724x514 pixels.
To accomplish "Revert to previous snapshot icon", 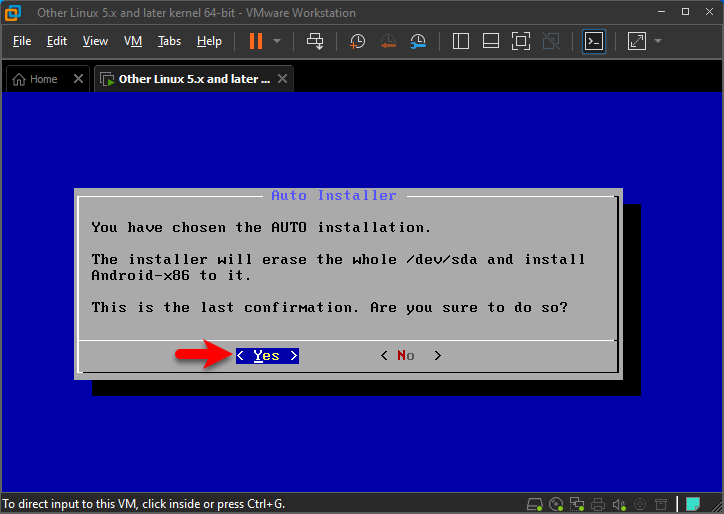I will (x=388, y=41).
